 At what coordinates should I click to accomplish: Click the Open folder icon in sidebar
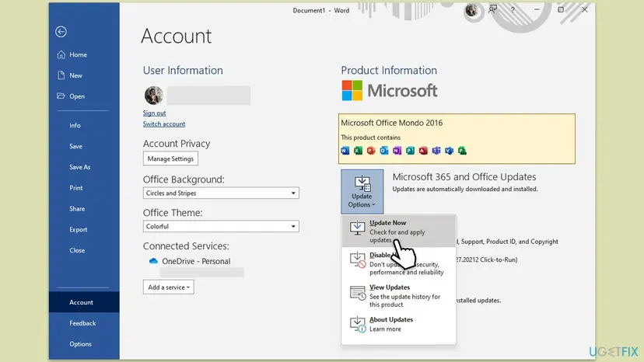click(61, 96)
